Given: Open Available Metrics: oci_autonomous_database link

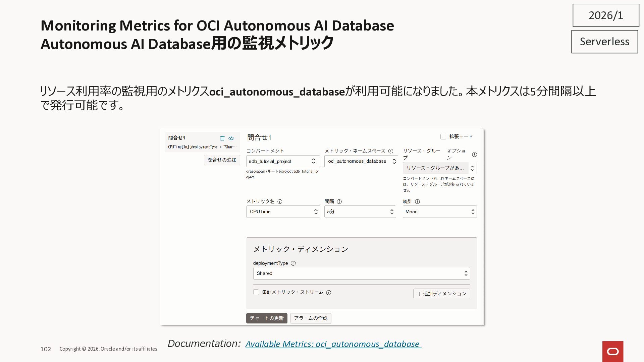Looking at the screenshot, I should pyautogui.click(x=333, y=344).
